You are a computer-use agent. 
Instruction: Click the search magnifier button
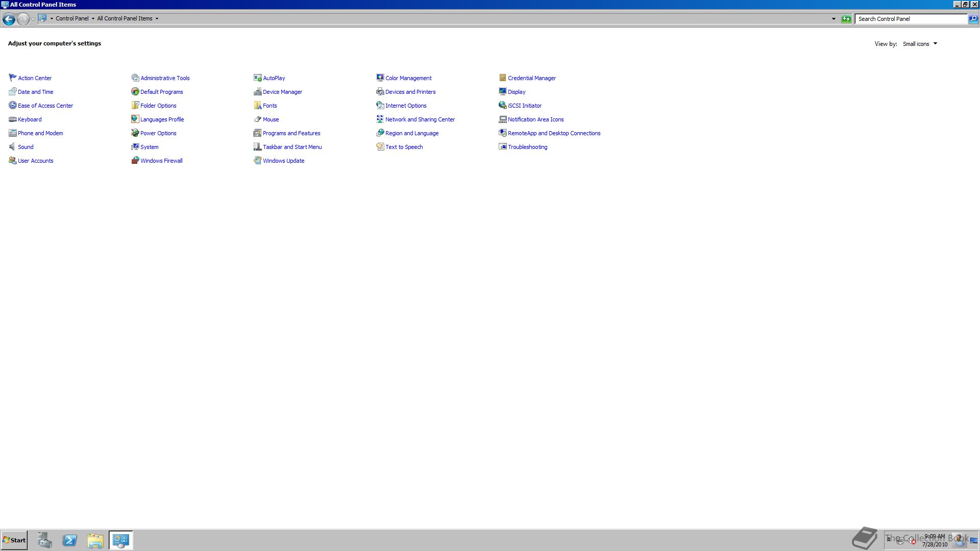pos(973,19)
